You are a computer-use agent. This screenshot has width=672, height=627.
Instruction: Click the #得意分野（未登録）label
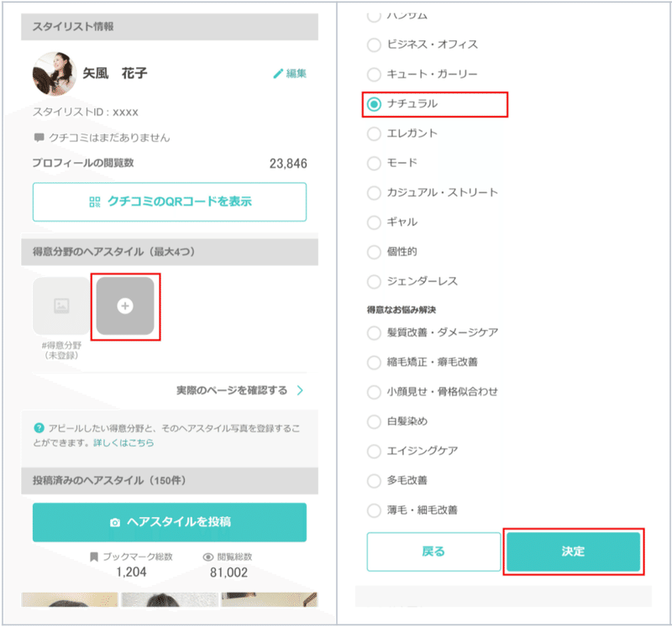tap(61, 350)
